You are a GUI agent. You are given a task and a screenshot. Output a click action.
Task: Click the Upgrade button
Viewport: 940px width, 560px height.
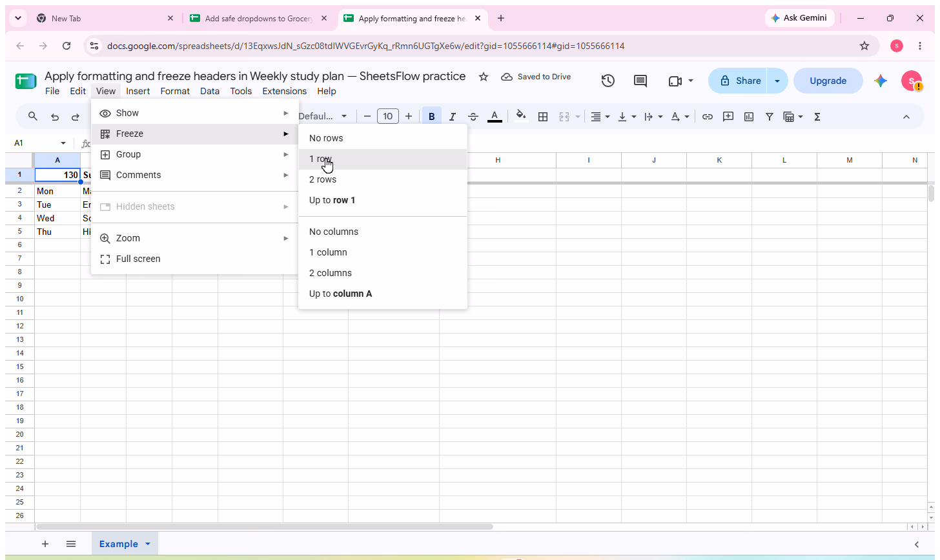(x=828, y=81)
